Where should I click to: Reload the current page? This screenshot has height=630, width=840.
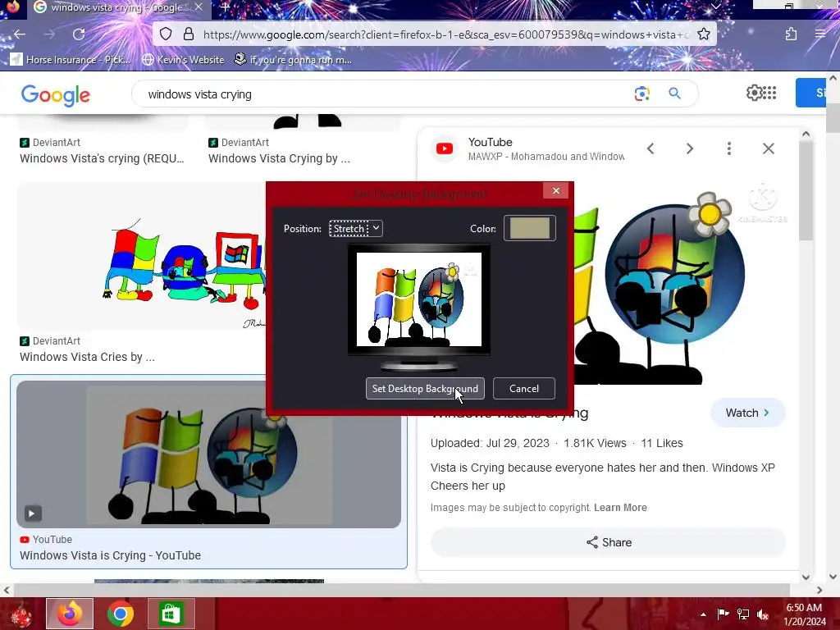click(x=79, y=34)
